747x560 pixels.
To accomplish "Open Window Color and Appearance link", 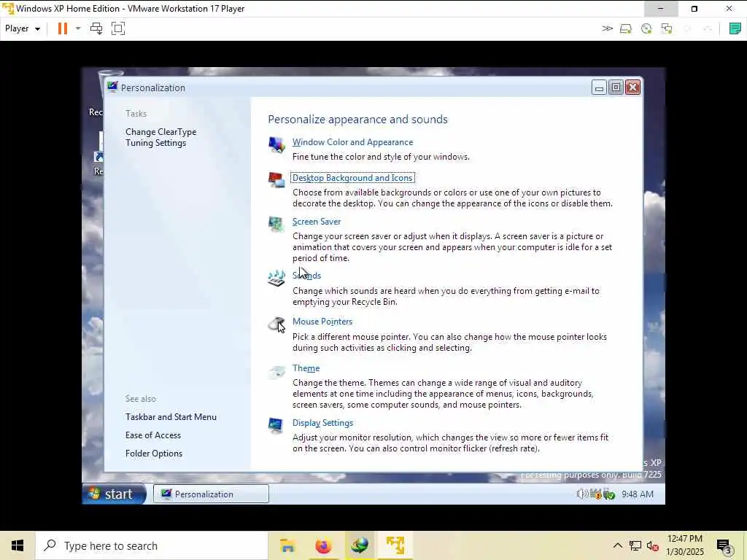I will (x=352, y=142).
